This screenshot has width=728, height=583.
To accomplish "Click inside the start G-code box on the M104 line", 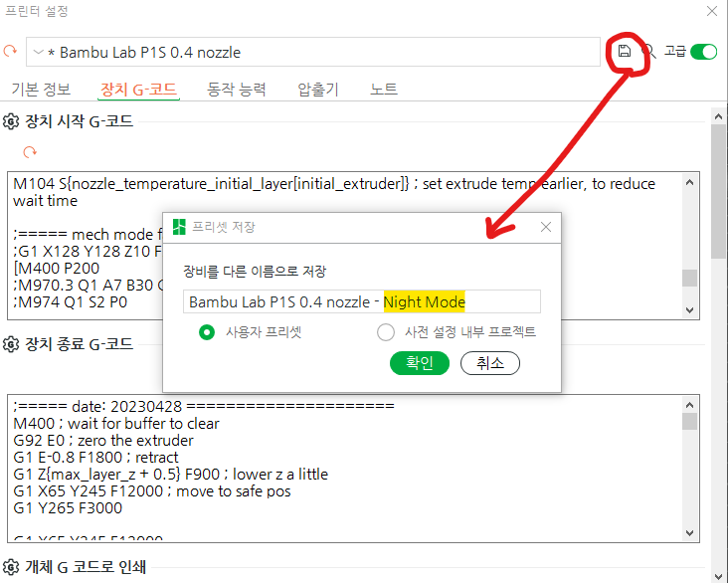I will (334, 184).
